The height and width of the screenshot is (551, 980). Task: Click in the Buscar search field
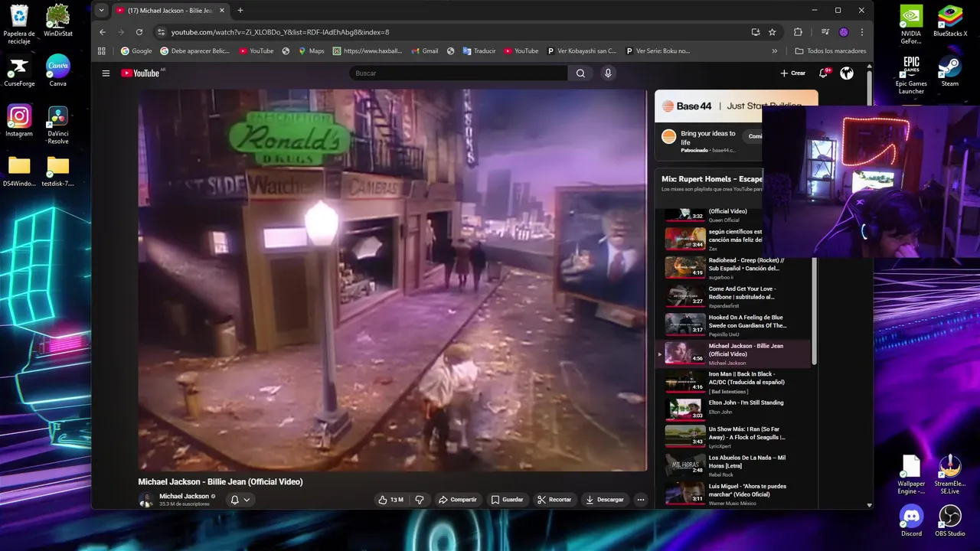coord(458,73)
